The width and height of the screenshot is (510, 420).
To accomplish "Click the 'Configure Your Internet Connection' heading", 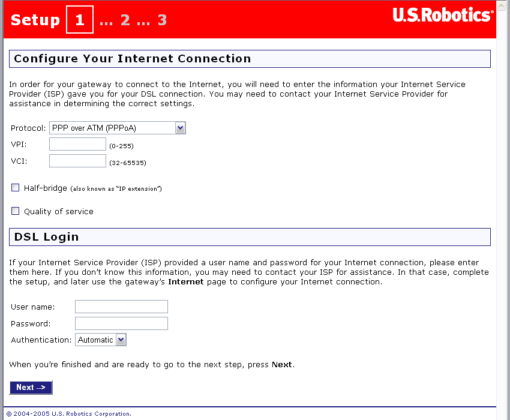I will tap(133, 59).
